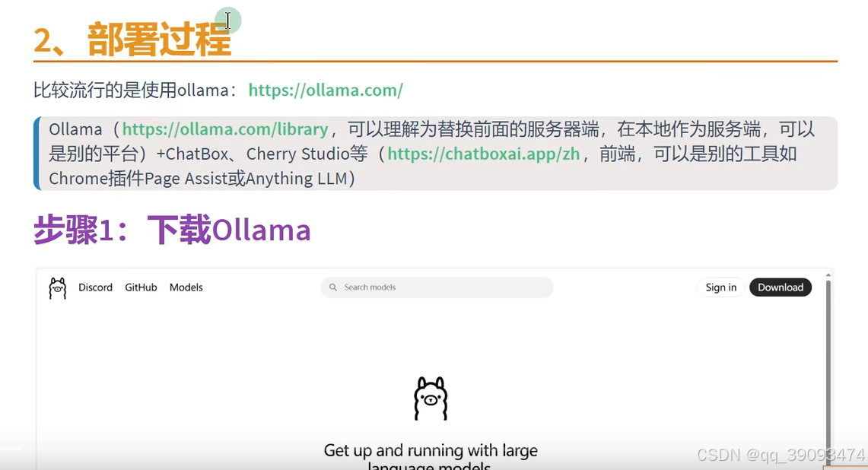The height and width of the screenshot is (470, 868).
Task: Click the search magnifier icon
Action: 332,287
